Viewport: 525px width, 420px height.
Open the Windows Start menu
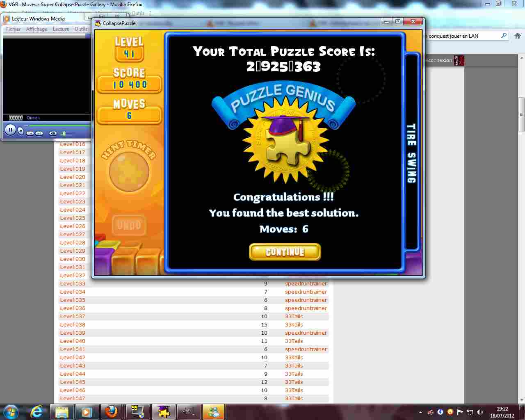coord(11,411)
